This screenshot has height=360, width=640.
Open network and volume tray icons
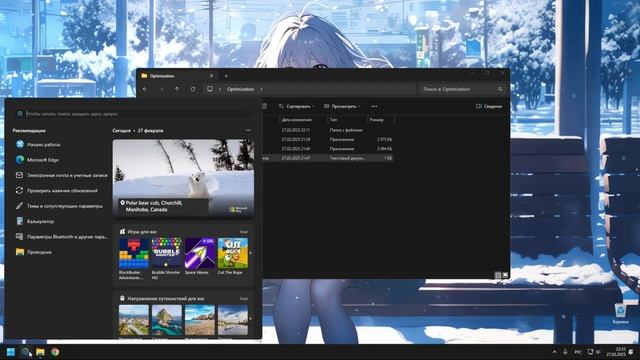click(593, 352)
